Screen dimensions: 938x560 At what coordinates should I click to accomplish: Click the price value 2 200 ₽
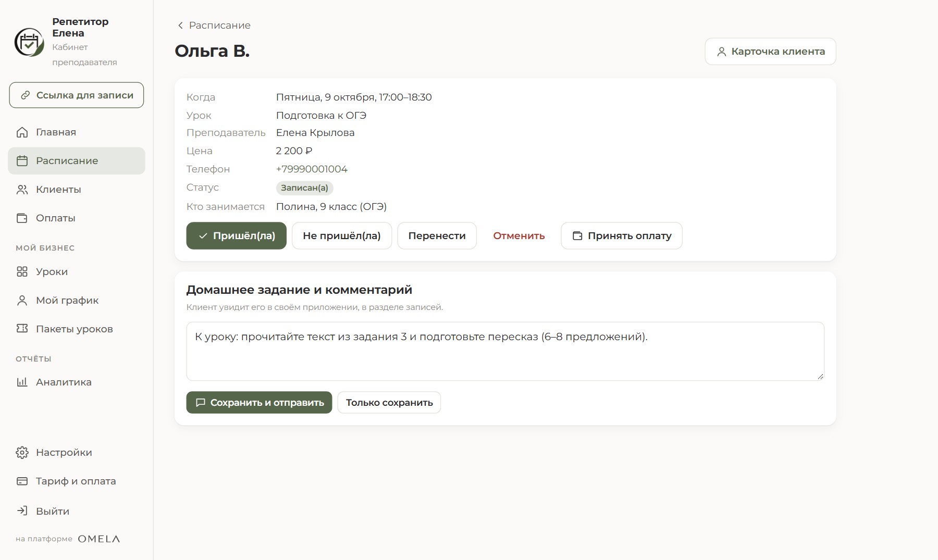click(x=294, y=151)
